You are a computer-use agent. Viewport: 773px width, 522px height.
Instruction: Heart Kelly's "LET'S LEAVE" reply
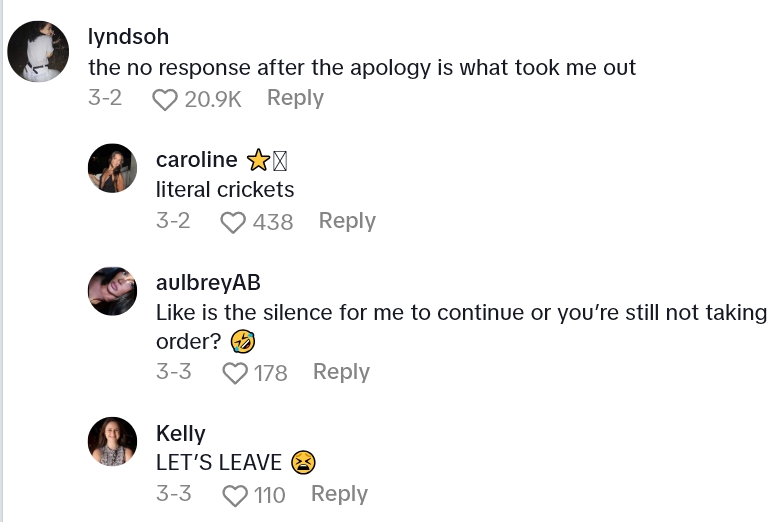coord(234,495)
